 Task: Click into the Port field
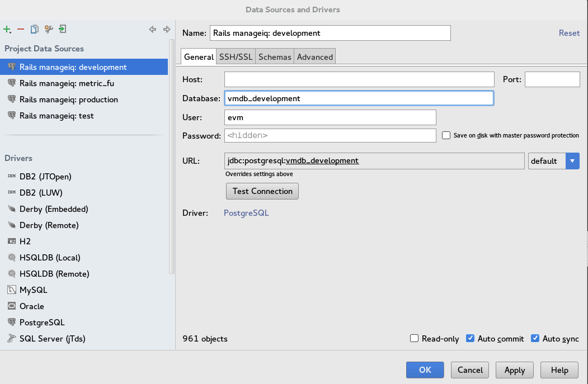552,79
